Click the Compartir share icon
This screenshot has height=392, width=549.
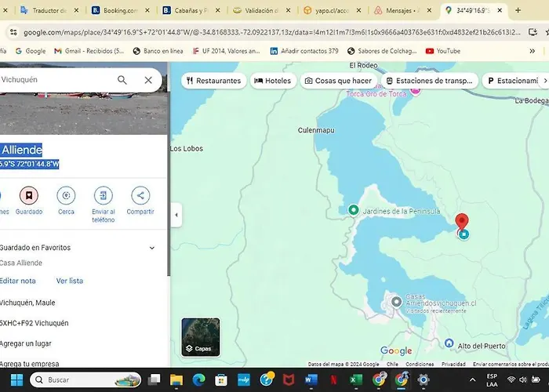[x=140, y=195]
